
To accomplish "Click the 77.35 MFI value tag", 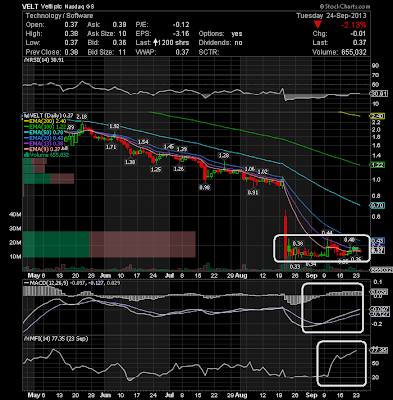I will [x=379, y=350].
